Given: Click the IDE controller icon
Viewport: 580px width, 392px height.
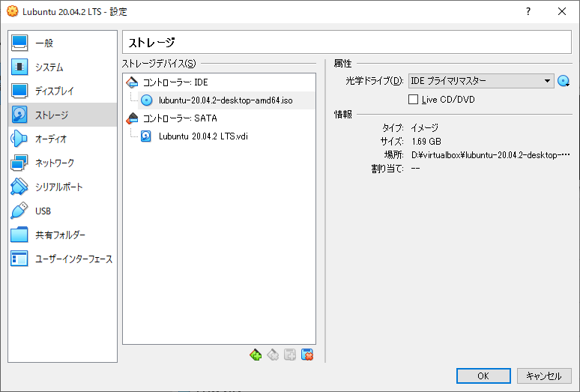Looking at the screenshot, I should pyautogui.click(x=132, y=82).
